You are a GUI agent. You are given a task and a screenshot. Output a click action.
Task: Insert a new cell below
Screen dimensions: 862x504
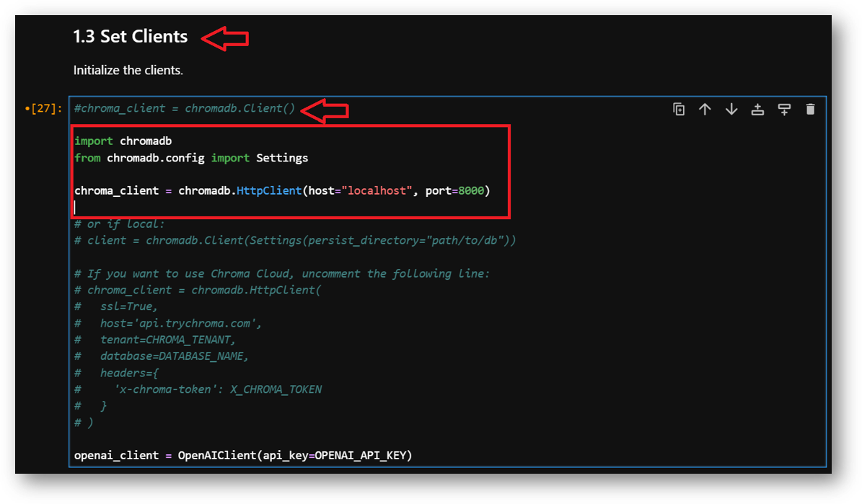click(784, 108)
